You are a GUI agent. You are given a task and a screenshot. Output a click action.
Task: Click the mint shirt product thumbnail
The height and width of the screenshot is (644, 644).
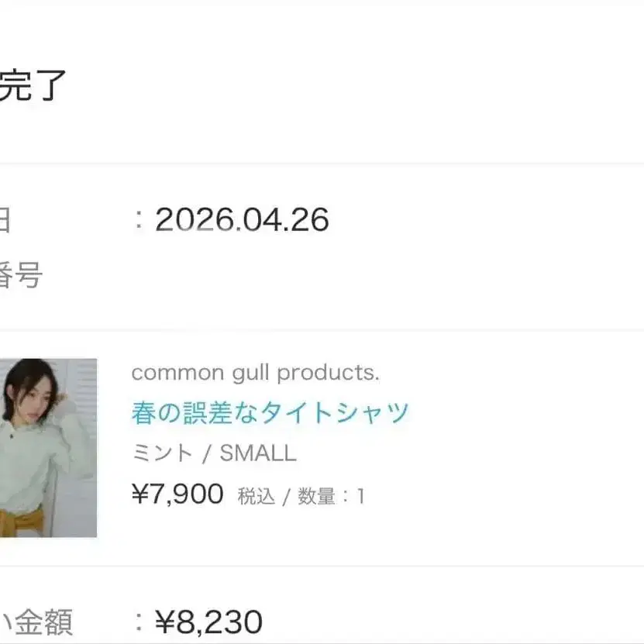tap(49, 448)
